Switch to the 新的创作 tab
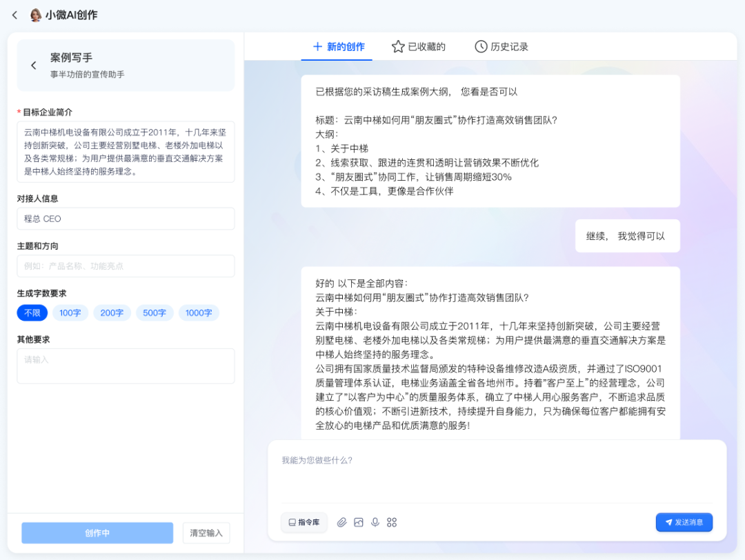 pyautogui.click(x=338, y=47)
